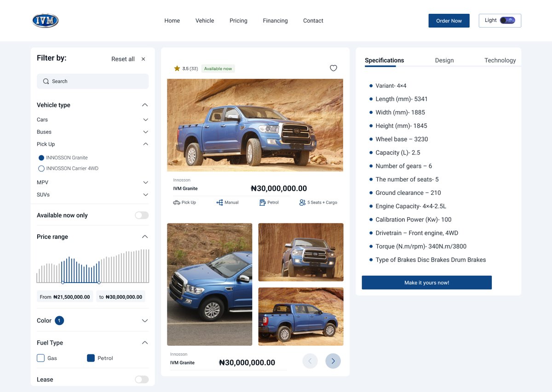Collapse the Pick Up category
This screenshot has height=392, width=552.
click(x=145, y=144)
